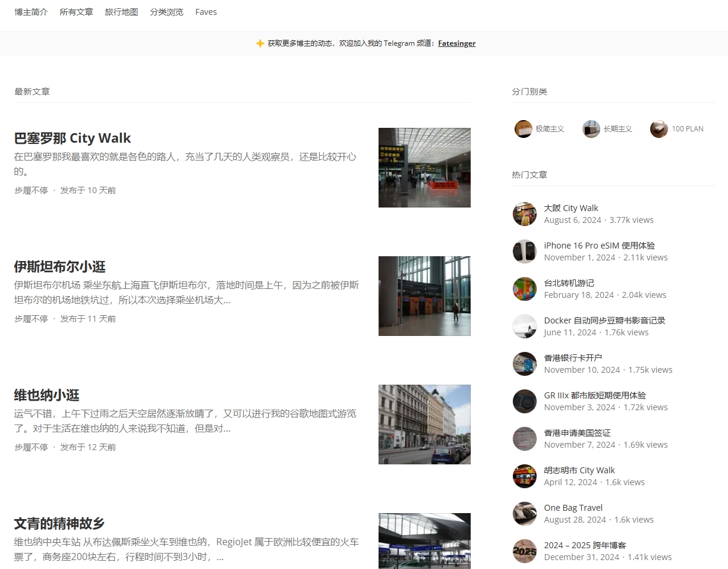This screenshot has width=728, height=569.
Task: Click the GR IIIx article round thumbnail
Action: 524,401
